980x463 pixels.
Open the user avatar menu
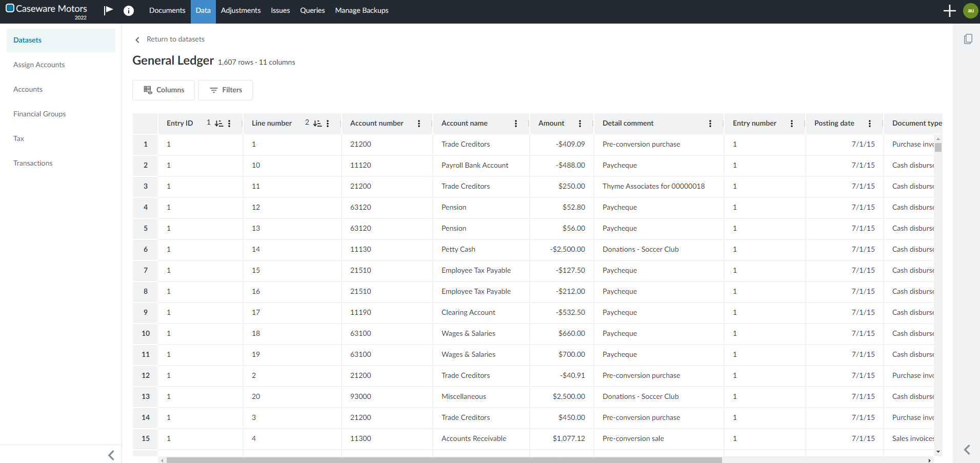click(x=970, y=11)
